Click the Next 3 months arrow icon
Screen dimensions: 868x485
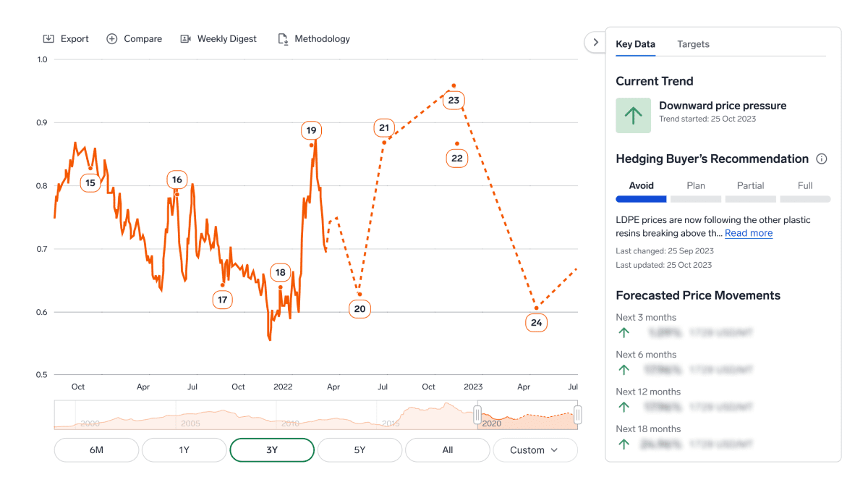[624, 333]
